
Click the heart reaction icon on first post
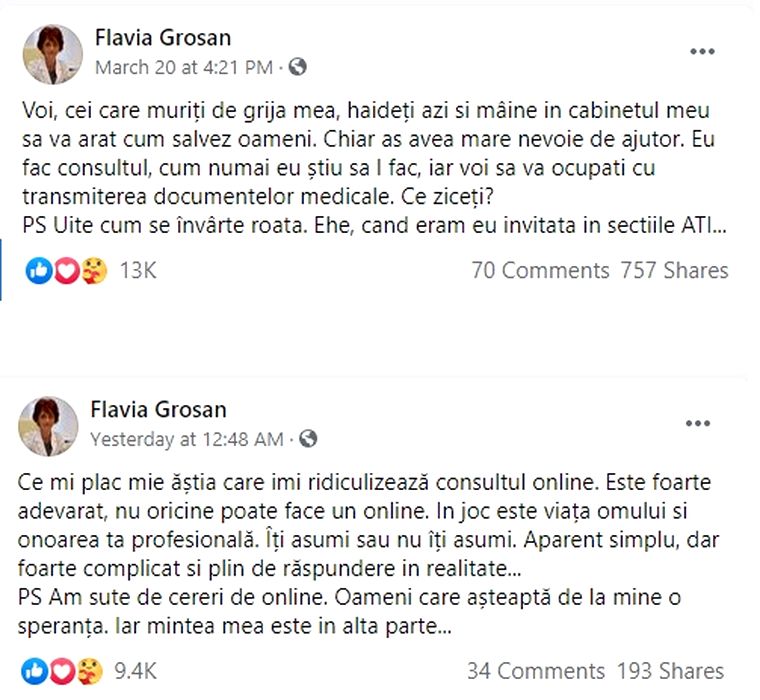(x=65, y=270)
